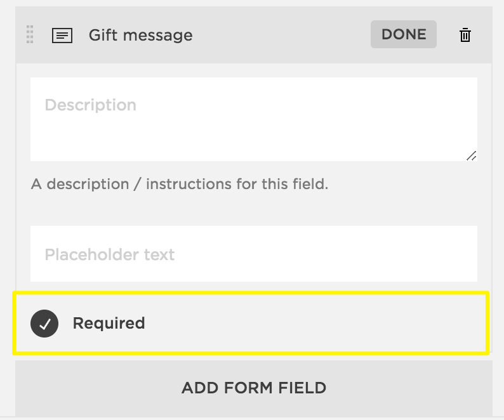Grab the dotted reorder handle

tap(30, 34)
